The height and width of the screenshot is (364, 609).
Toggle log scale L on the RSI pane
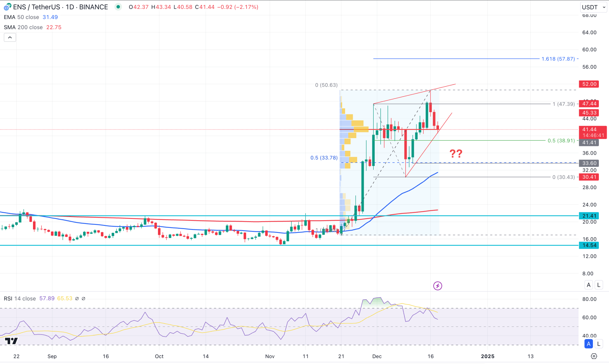599,344
